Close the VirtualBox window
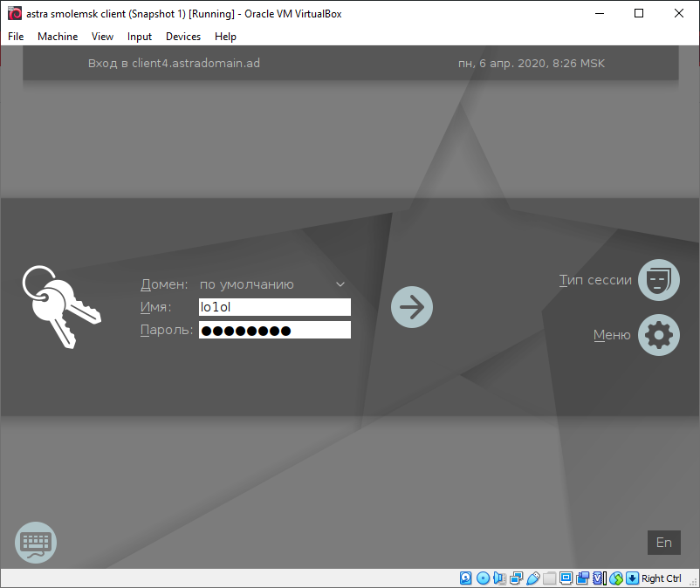 click(x=678, y=13)
